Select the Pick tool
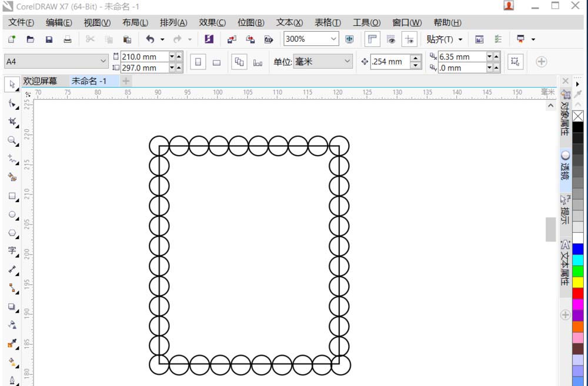588x386 pixels. point(11,84)
